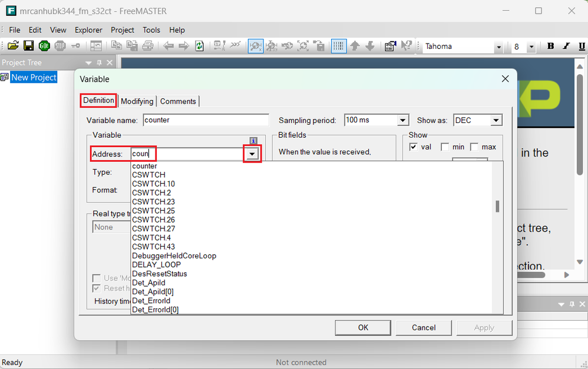Open the Explorer menu
This screenshot has height=369, width=588.
click(88, 30)
